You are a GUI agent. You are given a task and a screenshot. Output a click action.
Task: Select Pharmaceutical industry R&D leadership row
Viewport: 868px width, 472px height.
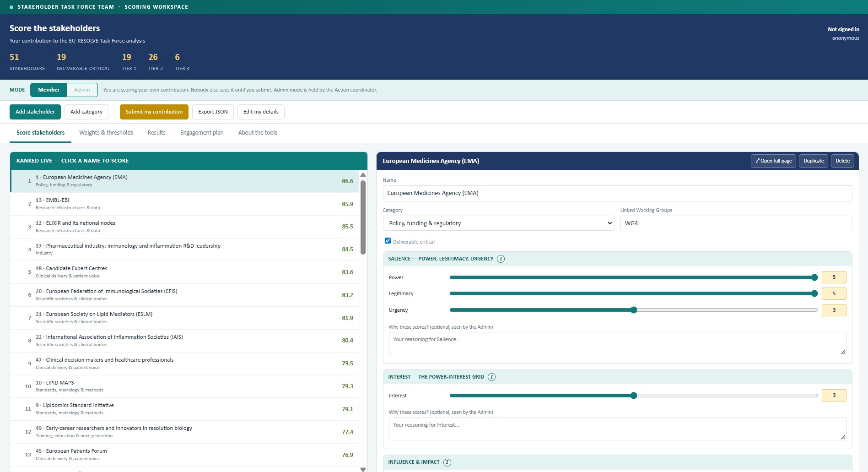click(184, 250)
